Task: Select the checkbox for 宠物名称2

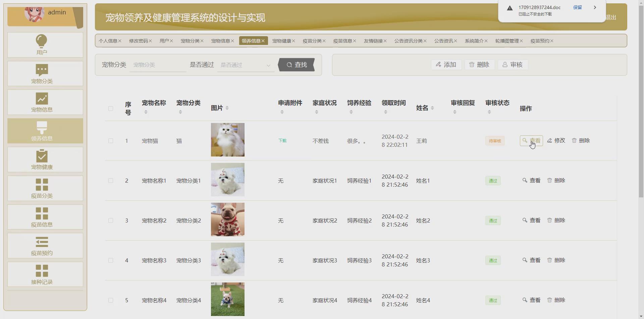Action: click(111, 220)
